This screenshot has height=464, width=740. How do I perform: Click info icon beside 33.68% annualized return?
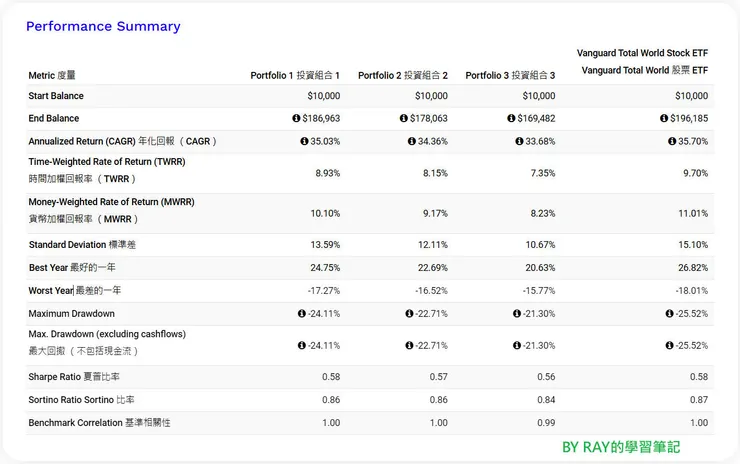519,141
